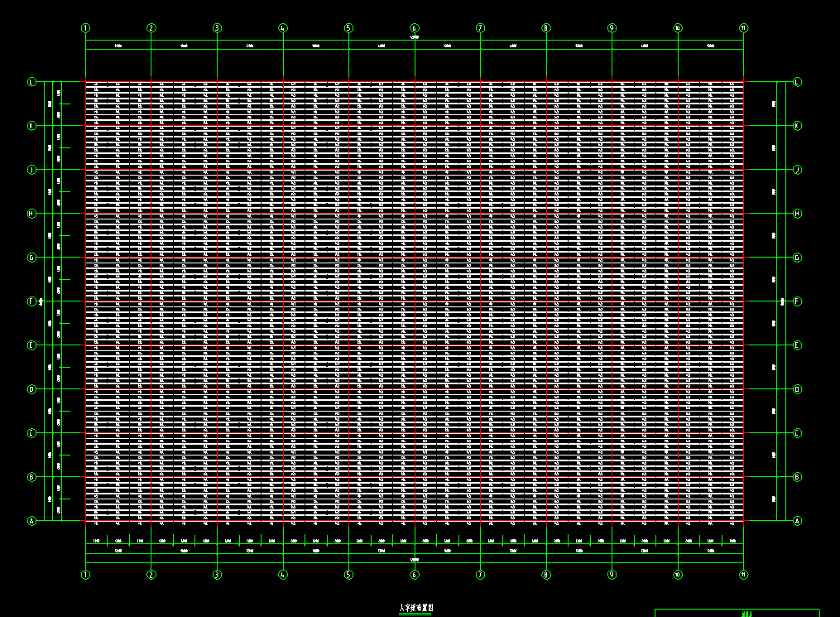Click axis bubble C on the right side
The width and height of the screenshot is (840, 617).
[797, 433]
